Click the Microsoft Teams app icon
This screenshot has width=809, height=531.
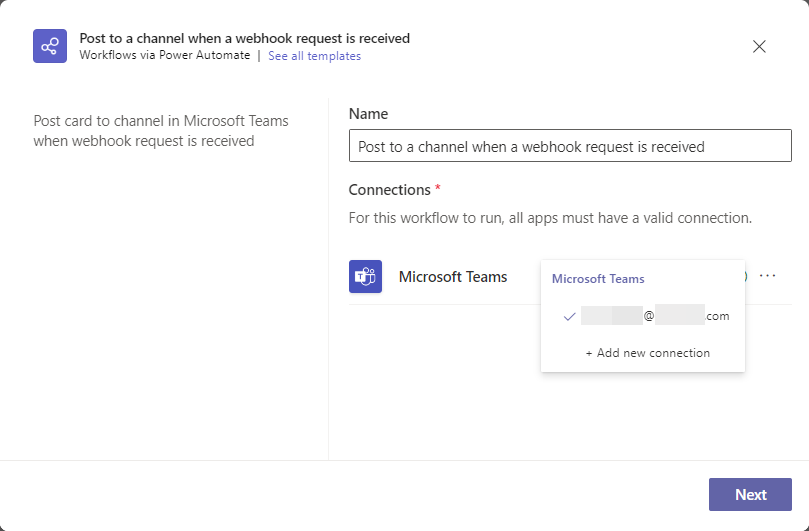tap(365, 277)
